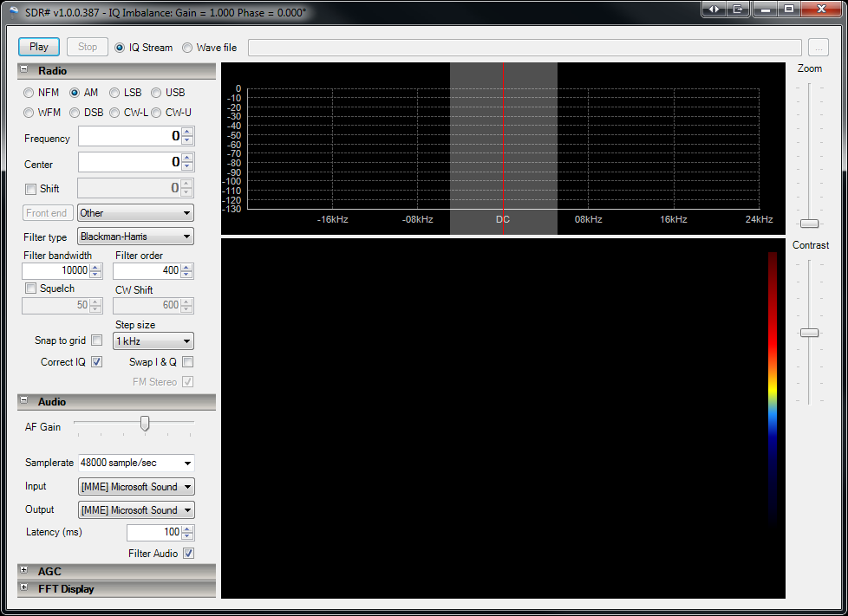The width and height of the screenshot is (848, 616).
Task: Click the left-right arrows title bar button
Action: click(x=714, y=9)
